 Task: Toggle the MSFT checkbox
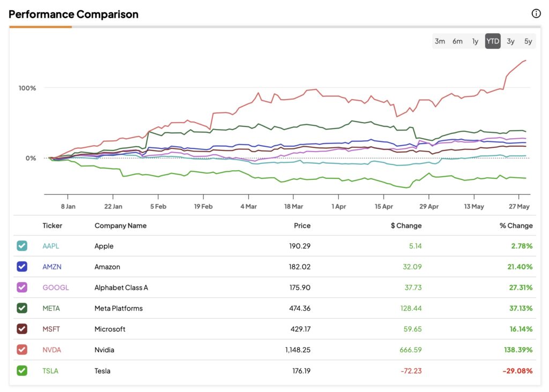(21, 329)
